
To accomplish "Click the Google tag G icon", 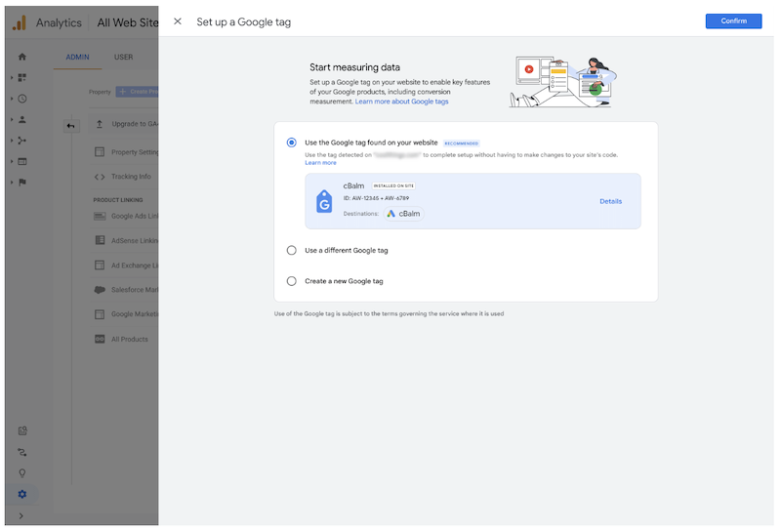I will [x=324, y=202].
